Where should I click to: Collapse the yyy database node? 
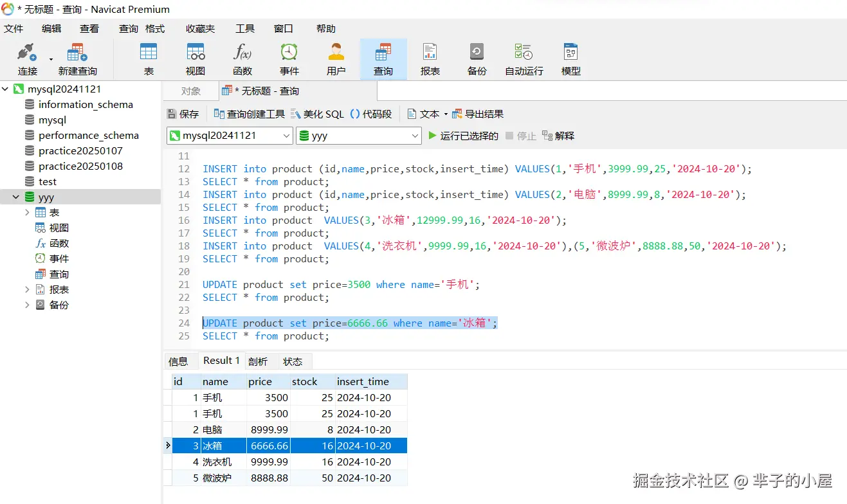coord(16,197)
